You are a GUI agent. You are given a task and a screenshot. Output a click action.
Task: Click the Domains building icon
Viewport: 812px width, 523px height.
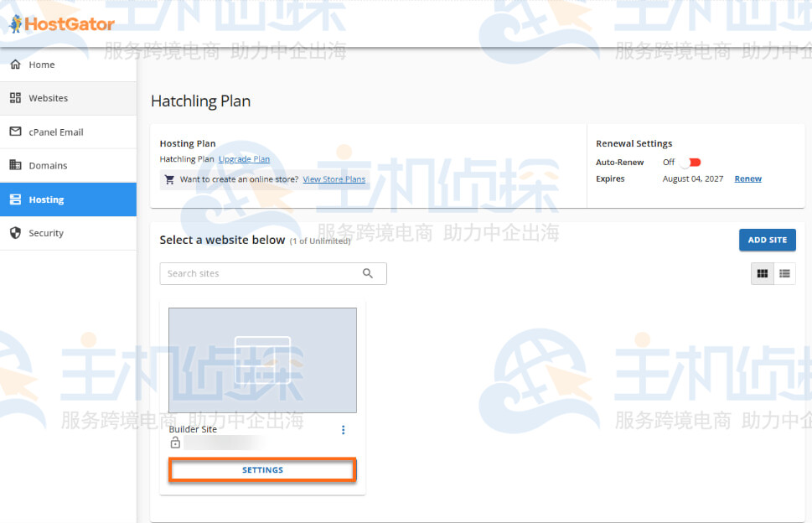pos(15,165)
